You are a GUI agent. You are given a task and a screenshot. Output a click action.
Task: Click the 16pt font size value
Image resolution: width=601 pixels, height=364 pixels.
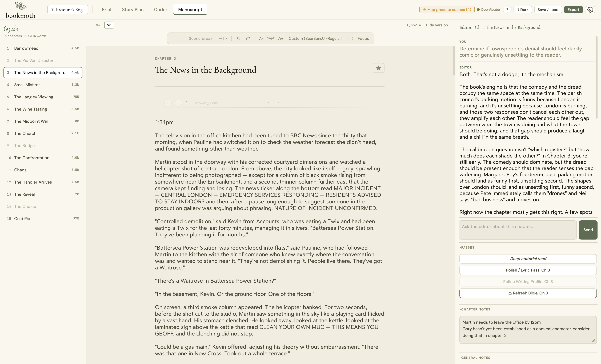271,38
